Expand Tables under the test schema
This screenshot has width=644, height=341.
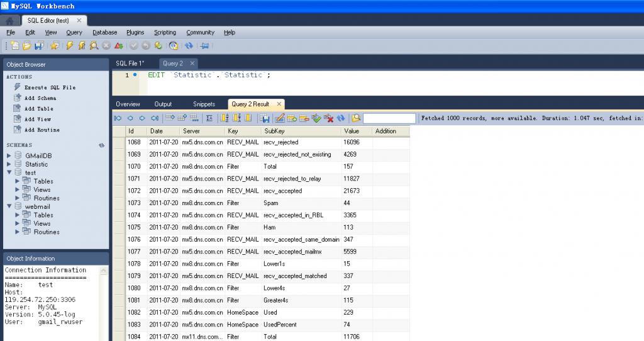point(17,181)
